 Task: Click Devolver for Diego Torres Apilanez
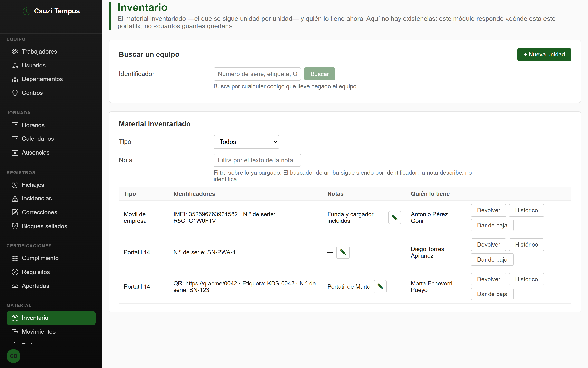(488, 245)
